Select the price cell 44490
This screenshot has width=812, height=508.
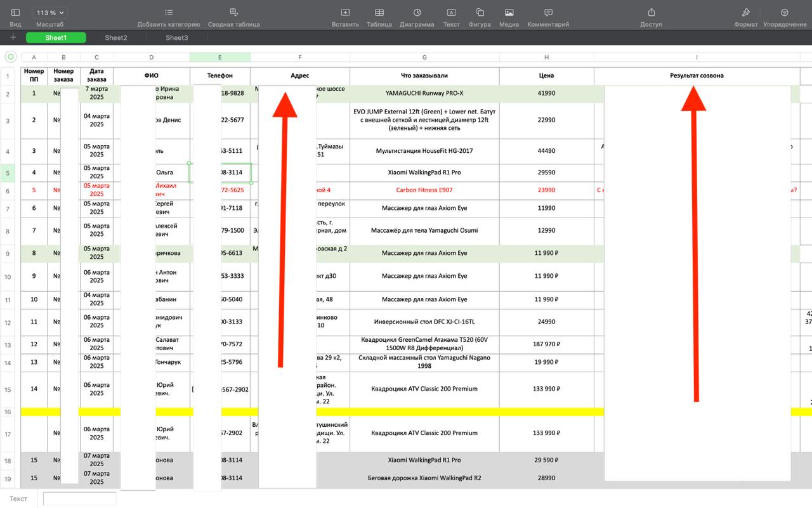coord(546,151)
